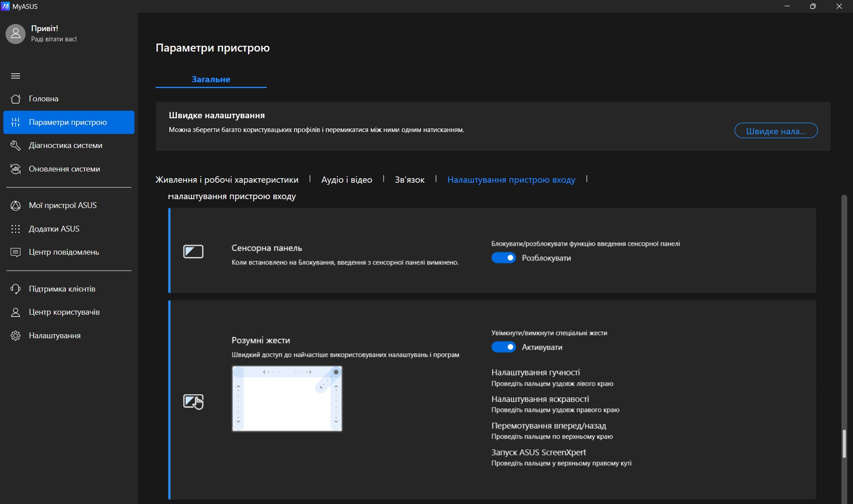The height and width of the screenshot is (504, 853).
Task: Open Оновлення системи update icon
Action: pyautogui.click(x=16, y=169)
